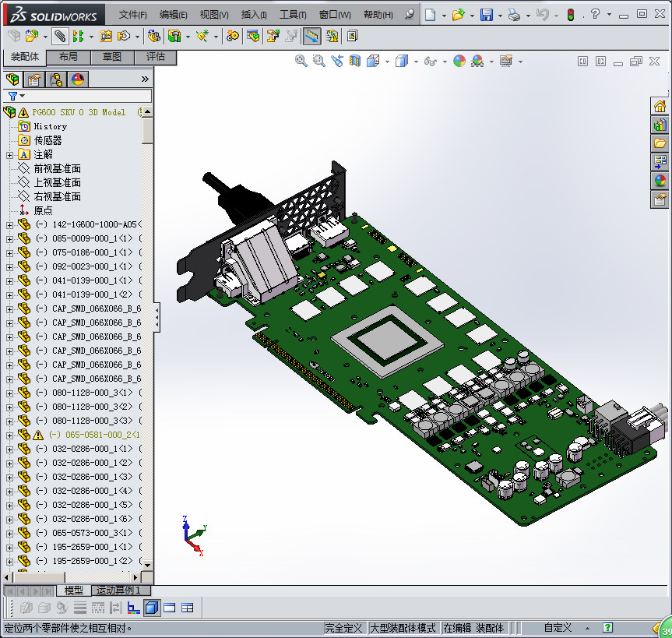The height and width of the screenshot is (638, 672).
Task: Select the Zoom to Area tool
Action: pos(318,61)
